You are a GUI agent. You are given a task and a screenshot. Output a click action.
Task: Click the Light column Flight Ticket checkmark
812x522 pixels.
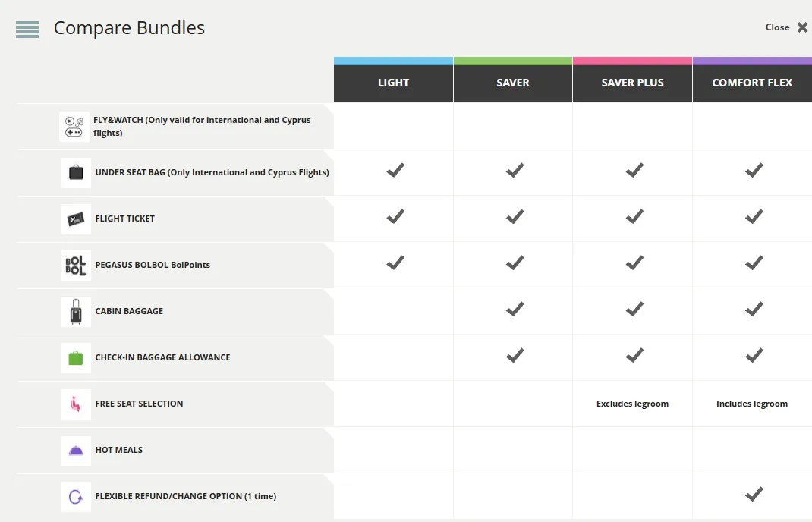click(x=395, y=216)
